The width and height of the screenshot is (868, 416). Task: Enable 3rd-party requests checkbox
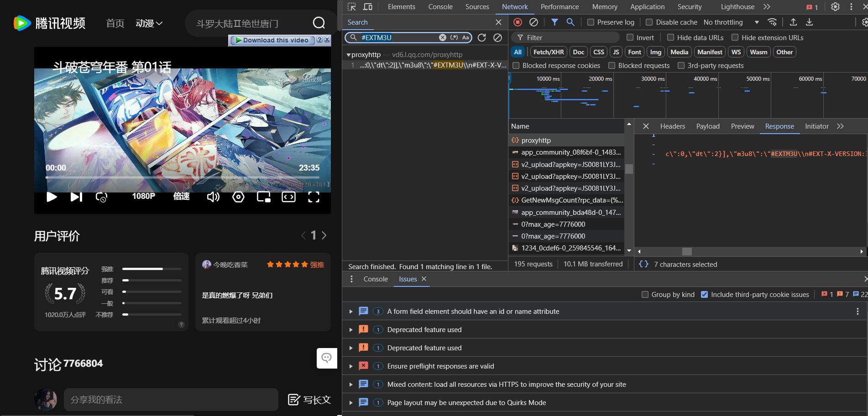[681, 66]
